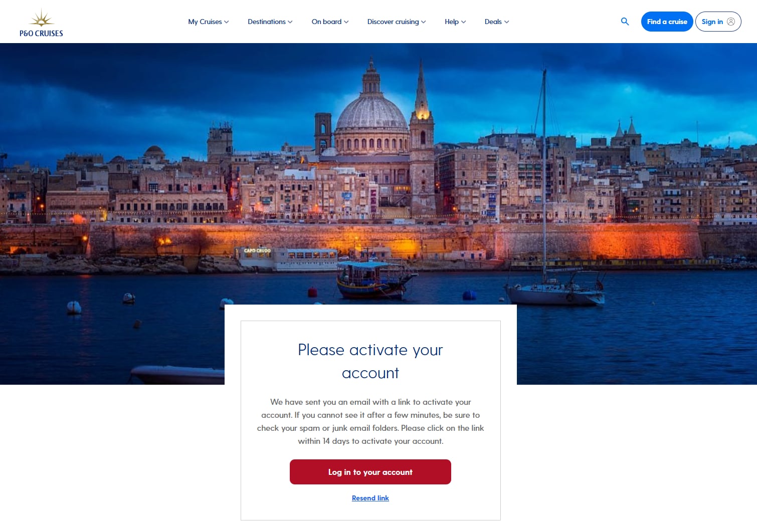
Task: Click the Deals menu chevron
Action: 507,22
